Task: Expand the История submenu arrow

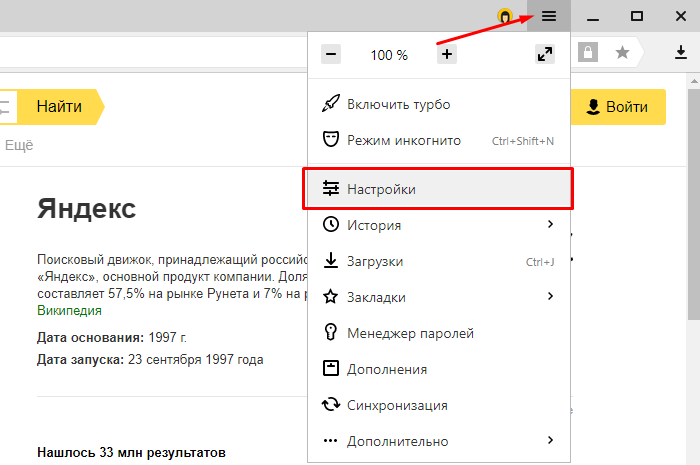Action: [x=550, y=224]
